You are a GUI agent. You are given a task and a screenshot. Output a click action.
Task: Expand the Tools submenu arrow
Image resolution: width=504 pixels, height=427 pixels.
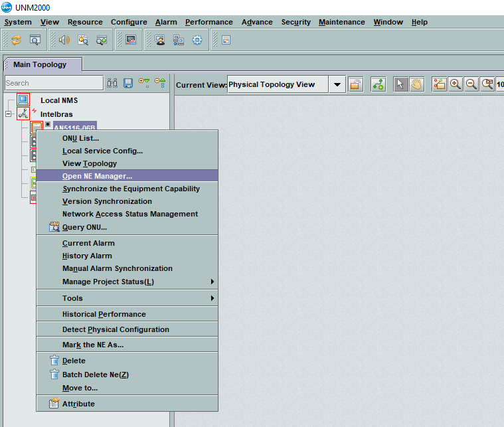212,298
